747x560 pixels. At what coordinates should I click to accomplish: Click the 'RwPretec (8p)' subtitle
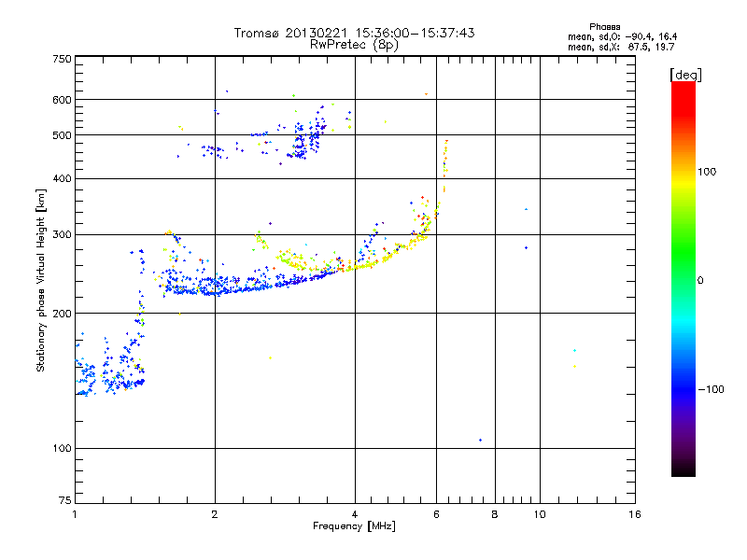(354, 45)
